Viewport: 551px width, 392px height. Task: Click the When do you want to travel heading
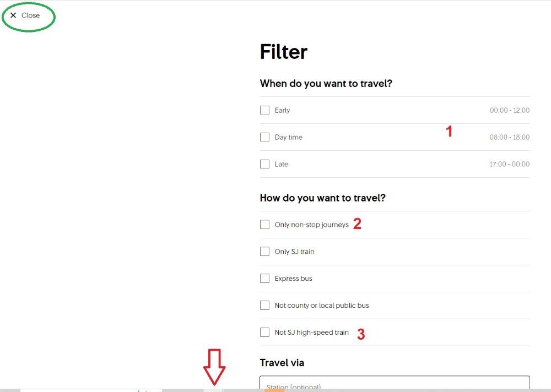326,83
